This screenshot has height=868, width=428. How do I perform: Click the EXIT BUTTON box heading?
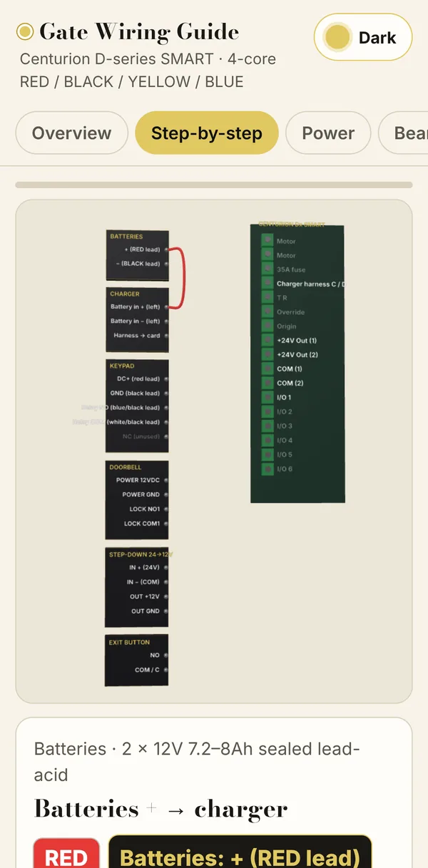[x=129, y=642]
